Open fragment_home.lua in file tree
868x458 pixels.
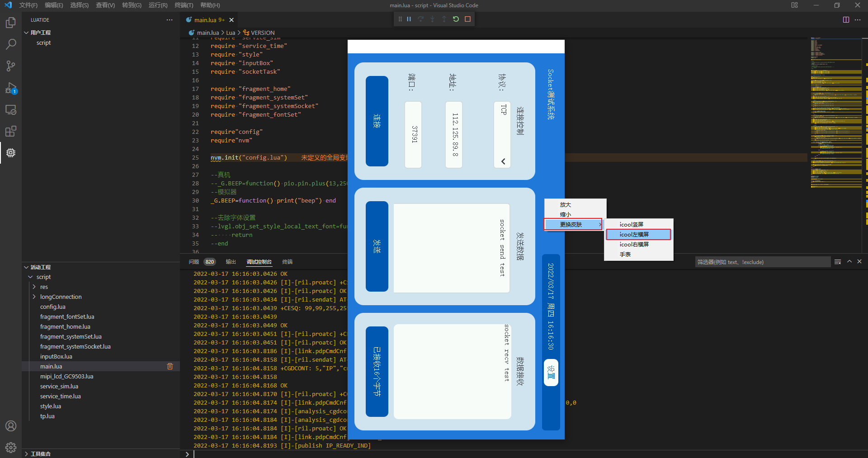point(65,326)
